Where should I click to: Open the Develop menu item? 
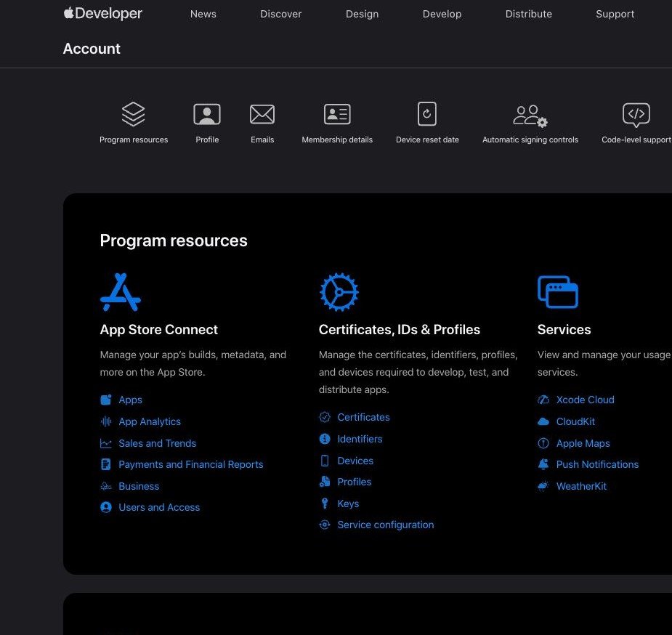point(442,14)
